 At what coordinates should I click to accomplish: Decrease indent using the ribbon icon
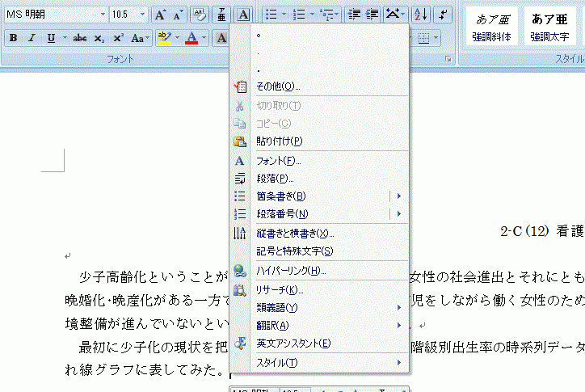[x=354, y=15]
